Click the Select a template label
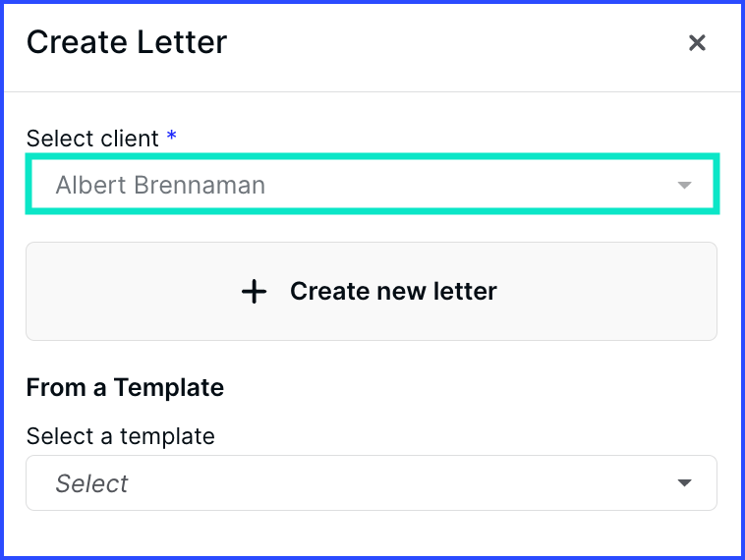Image resolution: width=745 pixels, height=560 pixels. (x=120, y=435)
